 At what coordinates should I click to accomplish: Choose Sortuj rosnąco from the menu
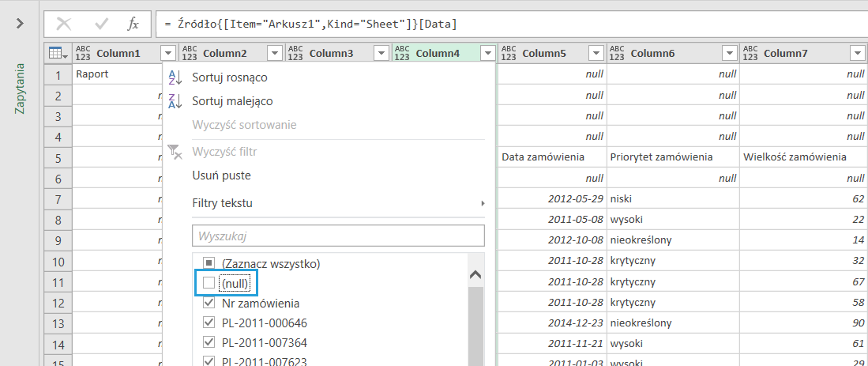click(x=229, y=77)
